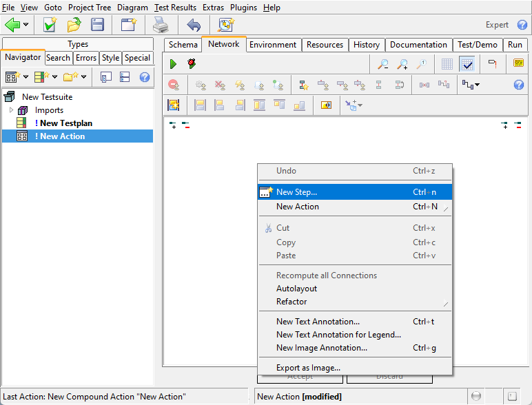This screenshot has width=532, height=405.
Task: Choose New Step... from context menu
Action: pyautogui.click(x=296, y=192)
